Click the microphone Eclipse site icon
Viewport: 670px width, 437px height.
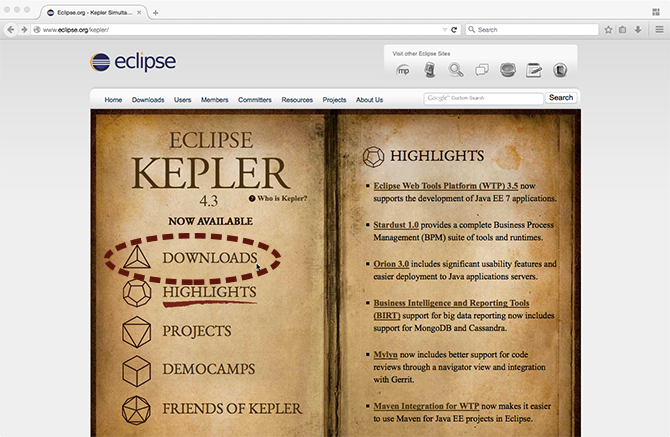(429, 70)
